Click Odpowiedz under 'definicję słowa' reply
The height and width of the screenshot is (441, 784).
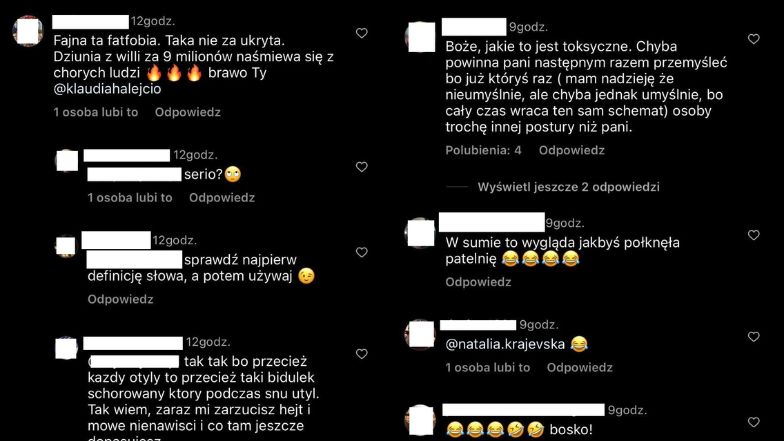click(x=120, y=299)
